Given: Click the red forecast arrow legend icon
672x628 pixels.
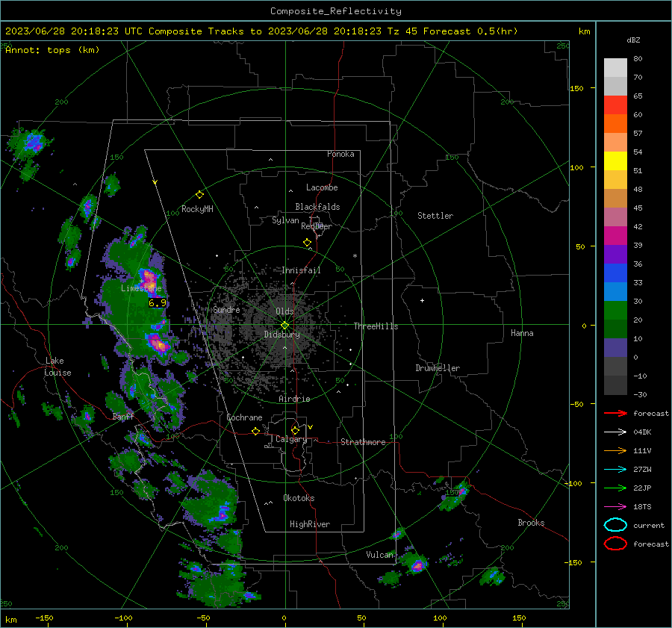Looking at the screenshot, I should pyautogui.click(x=615, y=413).
